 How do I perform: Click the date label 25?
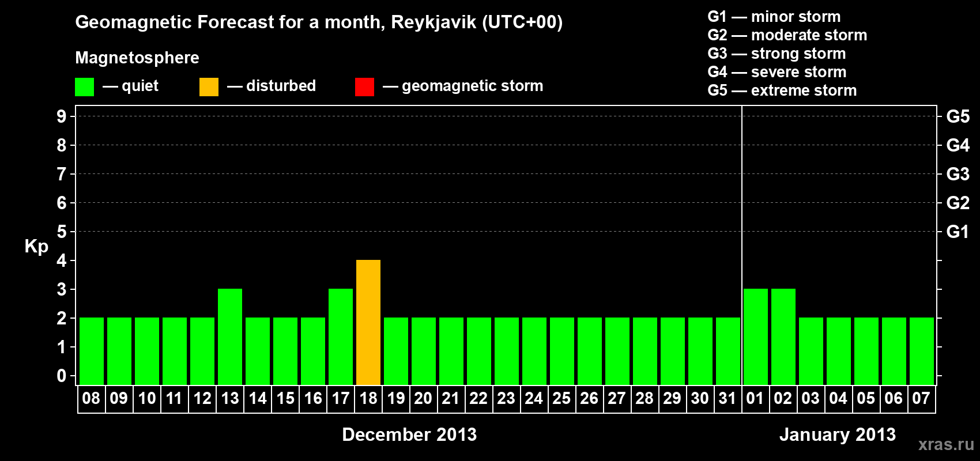click(561, 398)
